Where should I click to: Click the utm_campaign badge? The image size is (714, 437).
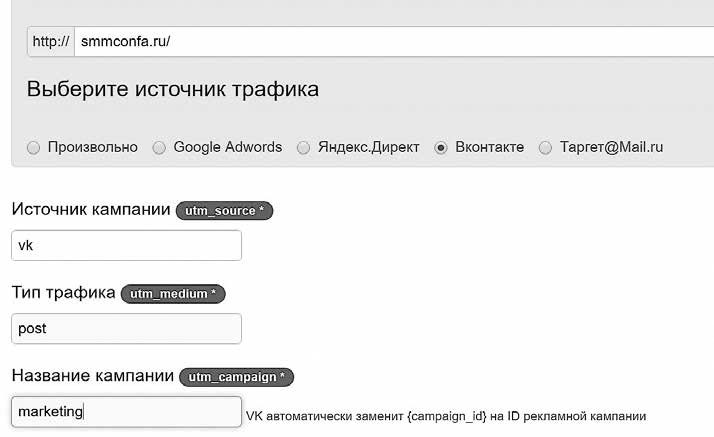tap(236, 377)
